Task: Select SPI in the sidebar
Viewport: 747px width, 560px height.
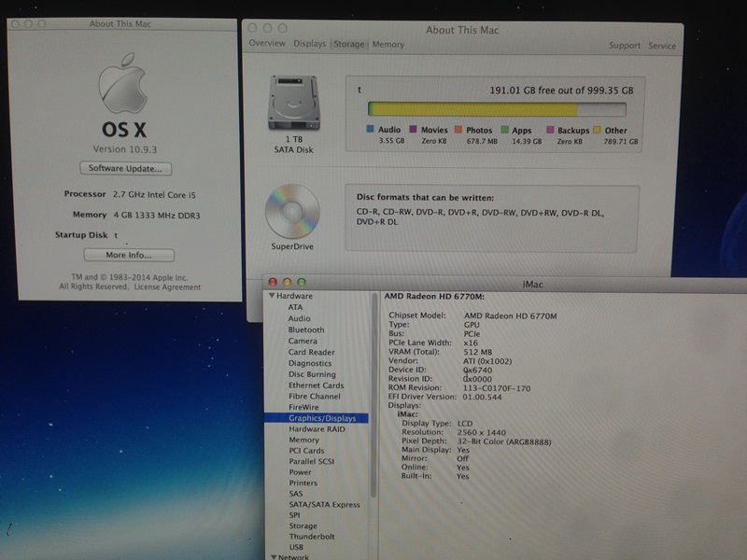Action: (x=294, y=515)
